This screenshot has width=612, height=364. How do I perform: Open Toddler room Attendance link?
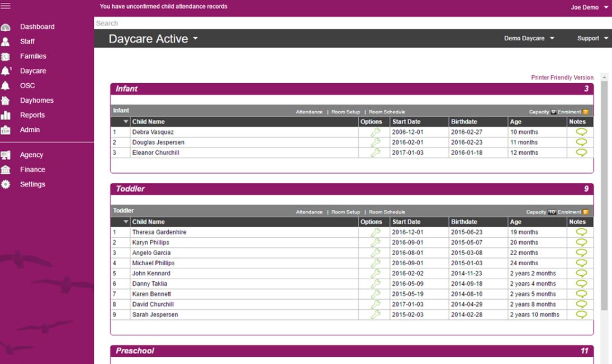pos(309,212)
